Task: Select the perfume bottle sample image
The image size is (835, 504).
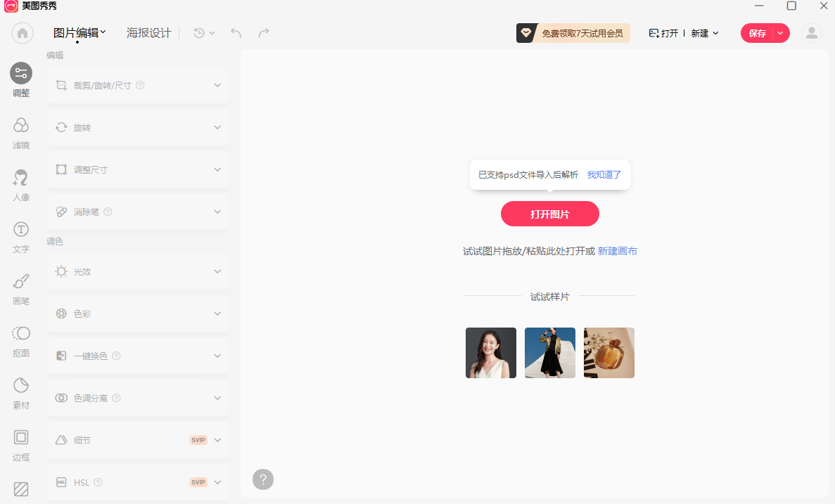Action: pos(608,352)
